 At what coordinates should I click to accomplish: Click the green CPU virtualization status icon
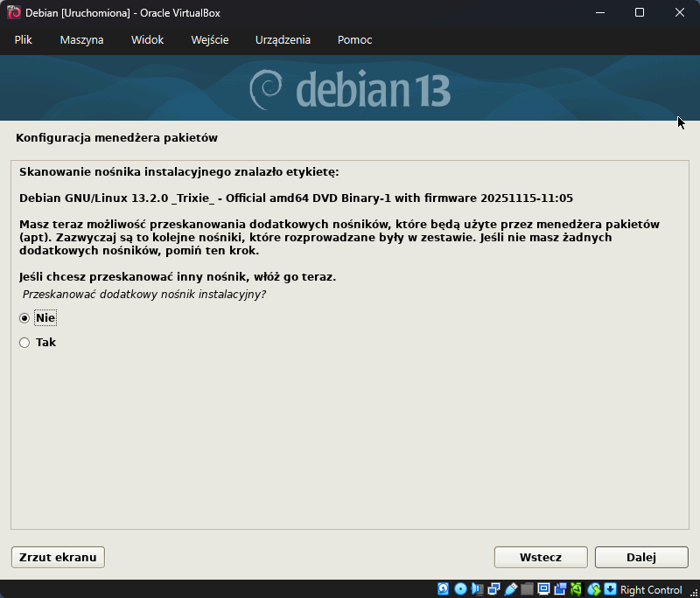pyautogui.click(x=577, y=589)
